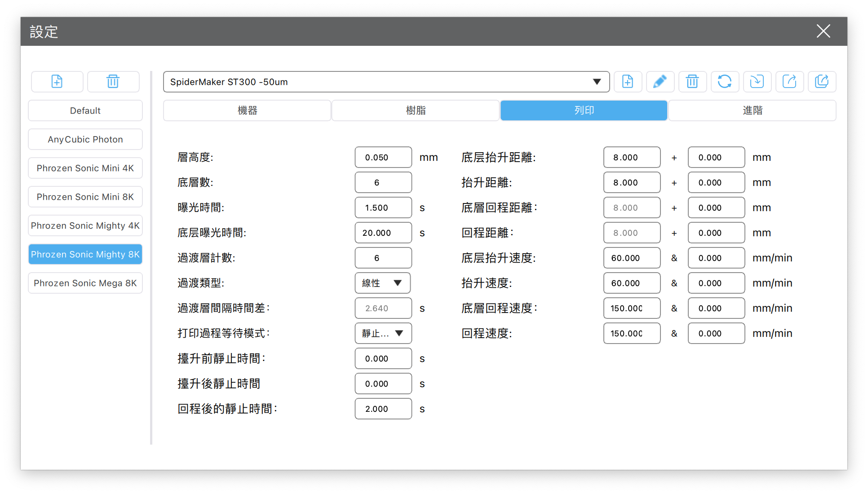Open the 打印過程等待模式 dropdown

coord(383,333)
